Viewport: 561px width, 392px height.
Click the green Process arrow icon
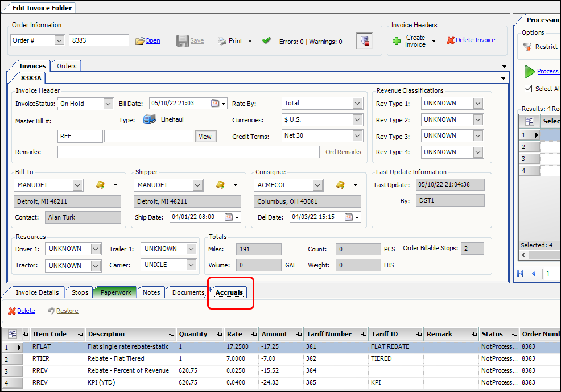pyautogui.click(x=529, y=71)
